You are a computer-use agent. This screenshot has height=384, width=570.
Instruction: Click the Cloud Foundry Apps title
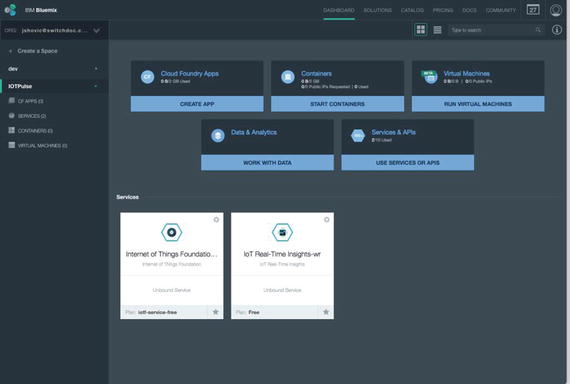pos(190,73)
